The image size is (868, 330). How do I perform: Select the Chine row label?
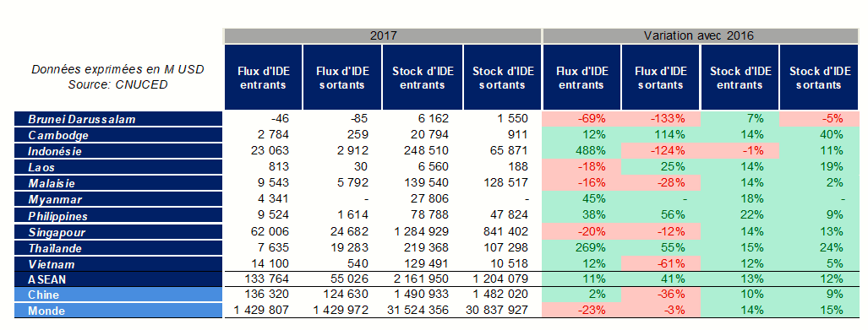tap(118, 295)
